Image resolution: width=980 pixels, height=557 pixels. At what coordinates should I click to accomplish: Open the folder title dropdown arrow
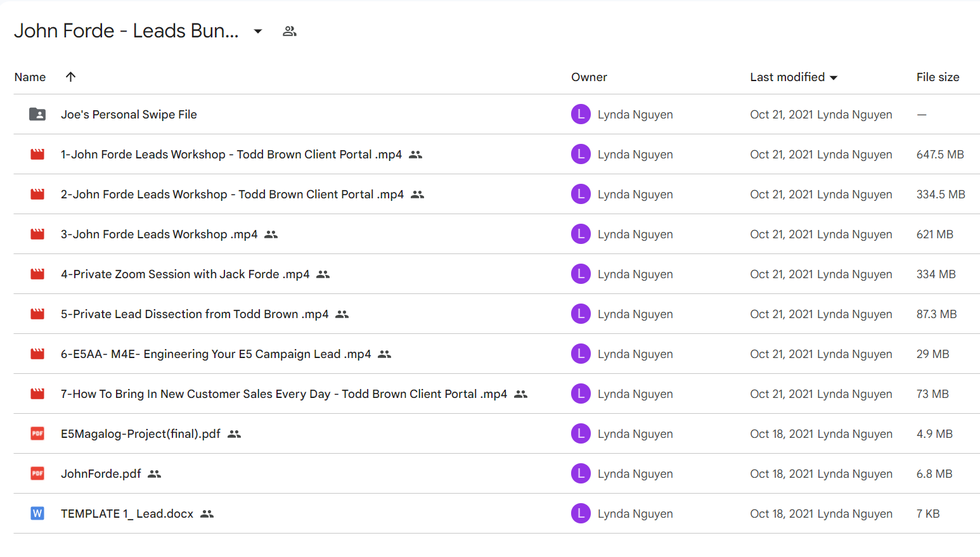(x=258, y=31)
